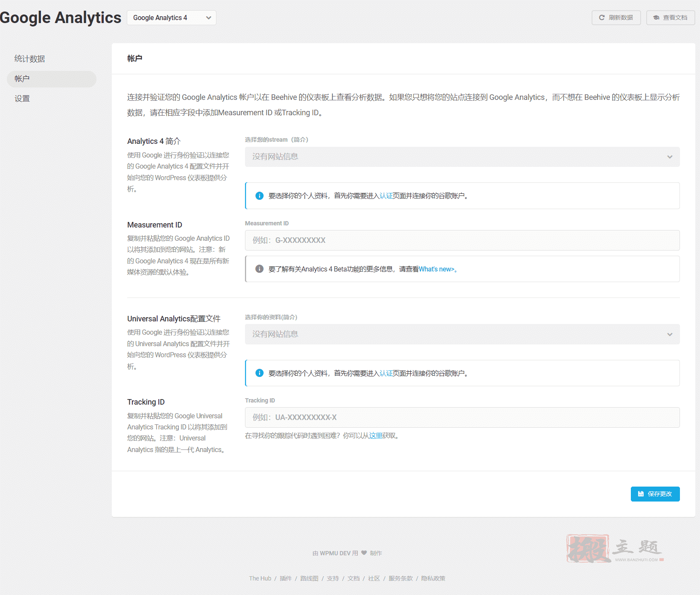The width and height of the screenshot is (700, 595).
Task: Open the 路线图 footer link
Action: pos(309,578)
